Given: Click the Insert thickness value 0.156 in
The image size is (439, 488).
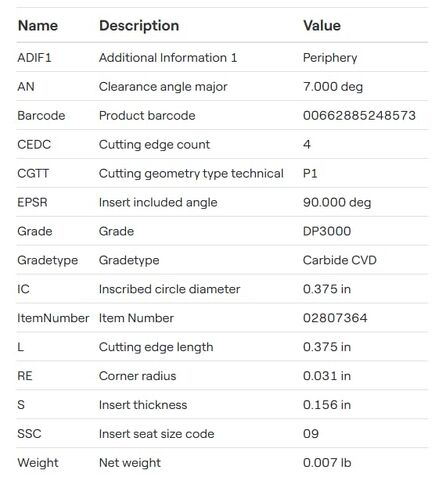Looking at the screenshot, I should [x=327, y=405].
